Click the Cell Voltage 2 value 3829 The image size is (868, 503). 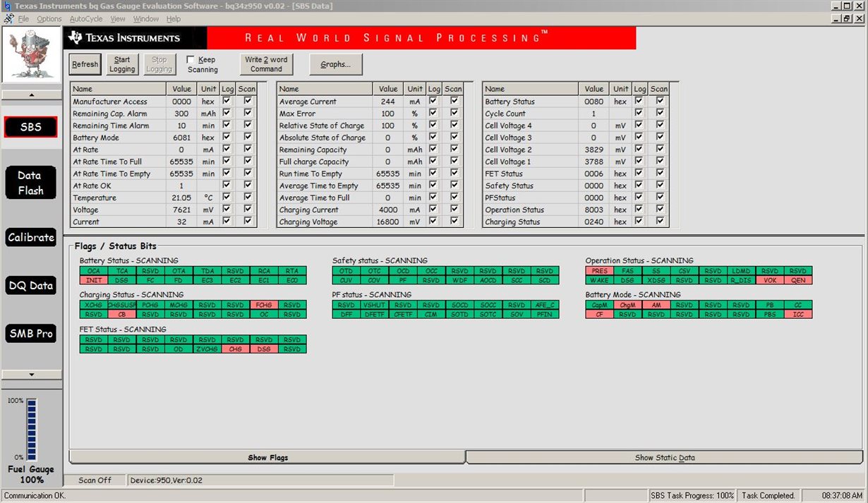coord(593,150)
